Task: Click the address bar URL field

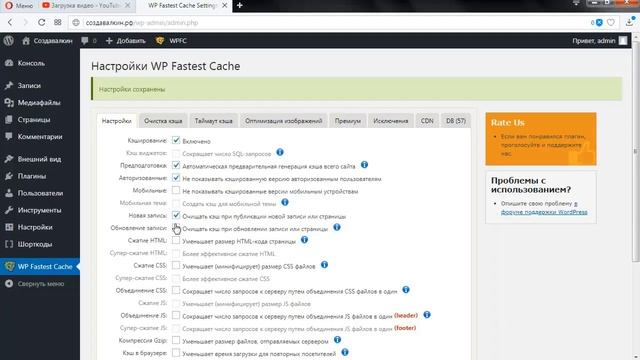Action: [x=327, y=22]
